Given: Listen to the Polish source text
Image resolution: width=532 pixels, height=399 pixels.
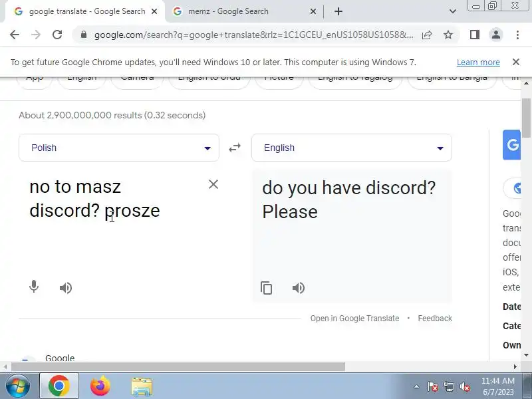Looking at the screenshot, I should (66, 288).
